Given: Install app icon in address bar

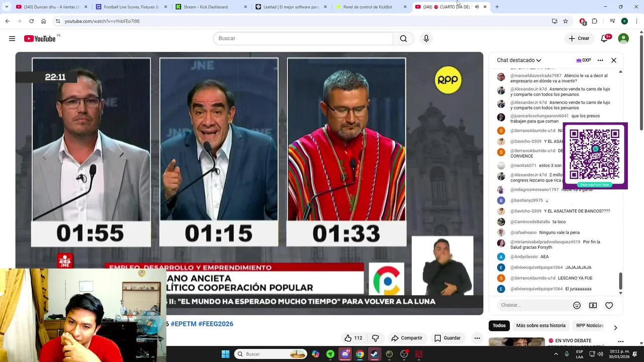Looking at the screenshot, I should 554,21.
